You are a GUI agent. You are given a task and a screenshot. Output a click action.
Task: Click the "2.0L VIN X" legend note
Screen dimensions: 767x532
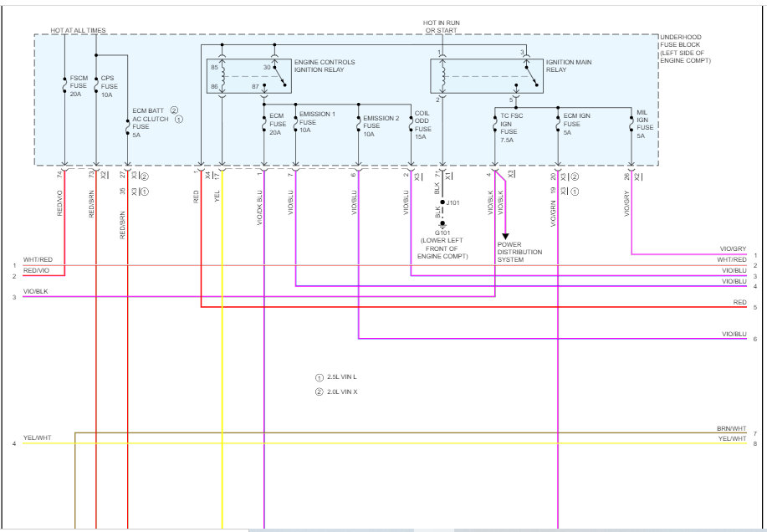342,391
